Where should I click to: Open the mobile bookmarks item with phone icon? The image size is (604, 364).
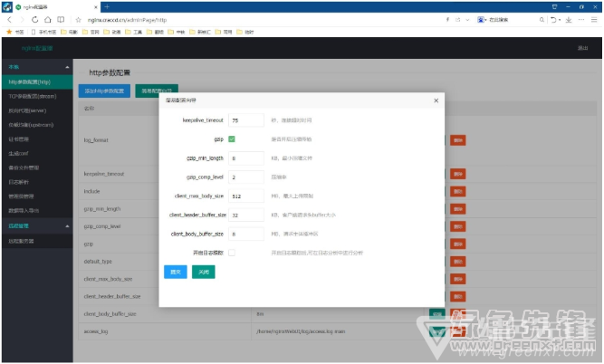pos(43,32)
